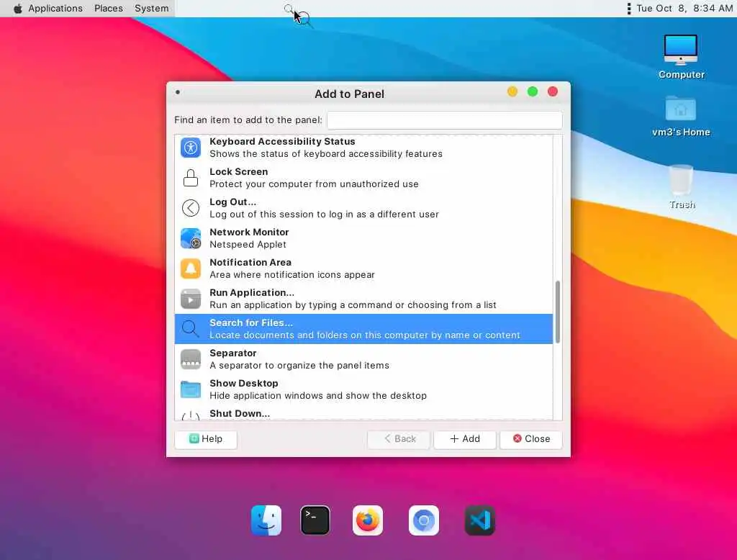Viewport: 737px width, 560px height.
Task: Click the Run Application icon
Action: (x=190, y=299)
